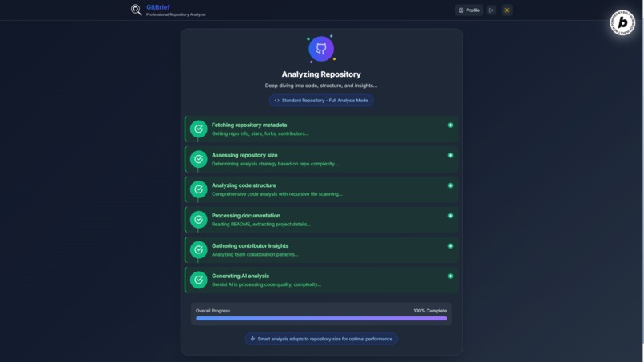
Task: Click the checkmark icon for Gathering contributor insights
Action: click(x=198, y=250)
